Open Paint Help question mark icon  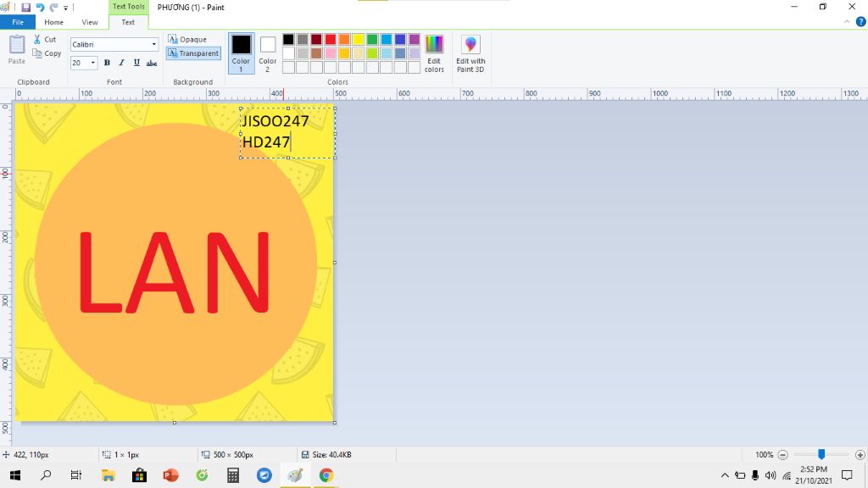tap(861, 22)
